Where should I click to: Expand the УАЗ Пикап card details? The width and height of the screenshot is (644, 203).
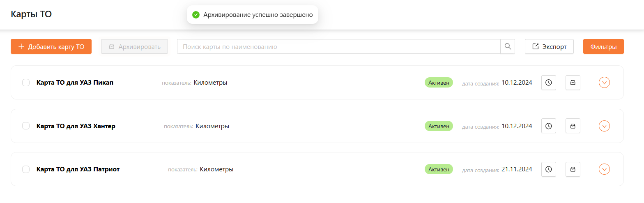(x=604, y=83)
